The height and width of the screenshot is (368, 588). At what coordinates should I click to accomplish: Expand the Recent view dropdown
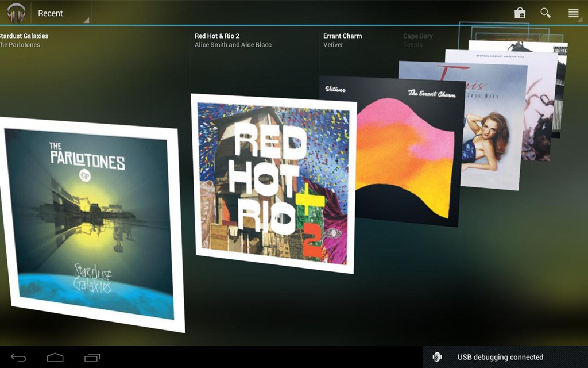click(62, 13)
